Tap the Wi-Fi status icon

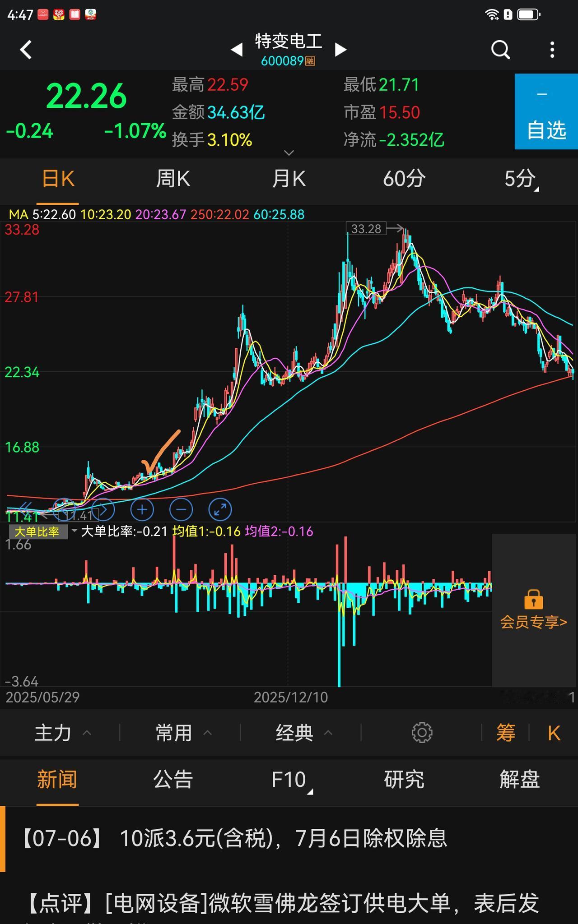(492, 14)
